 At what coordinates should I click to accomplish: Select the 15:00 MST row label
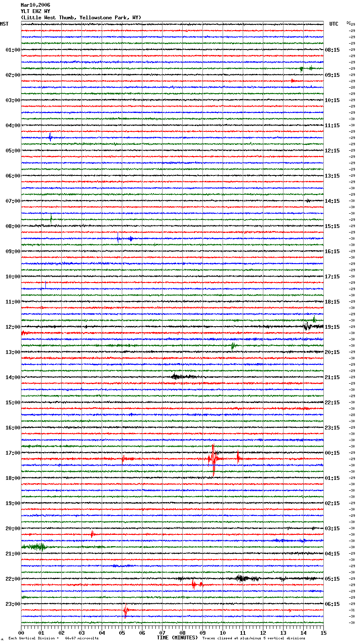13,403
